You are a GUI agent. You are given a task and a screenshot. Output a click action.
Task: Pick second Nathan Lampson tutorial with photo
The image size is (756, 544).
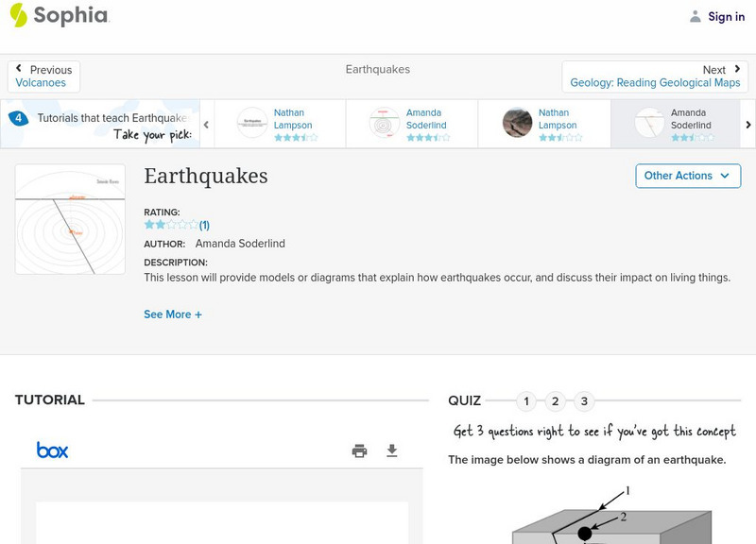[544, 124]
